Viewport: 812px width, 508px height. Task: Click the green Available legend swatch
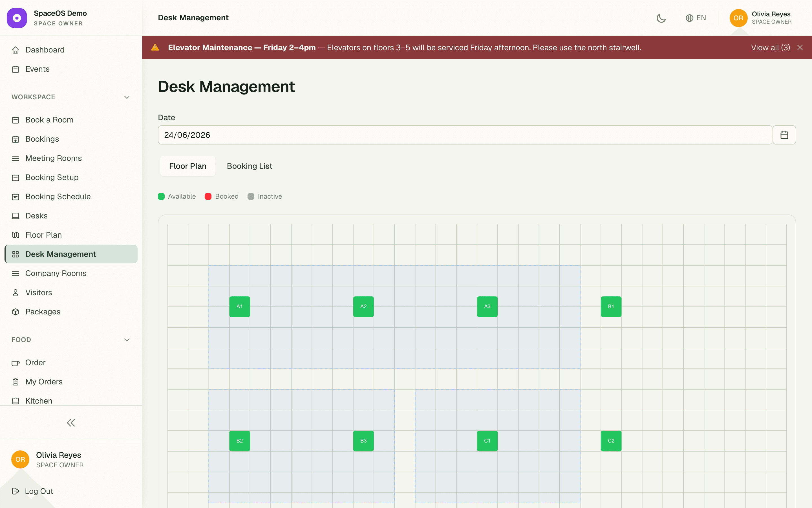coord(161,196)
